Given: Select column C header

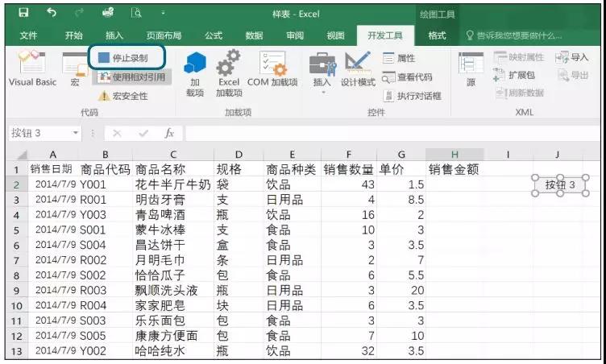Looking at the screenshot, I should [173, 155].
